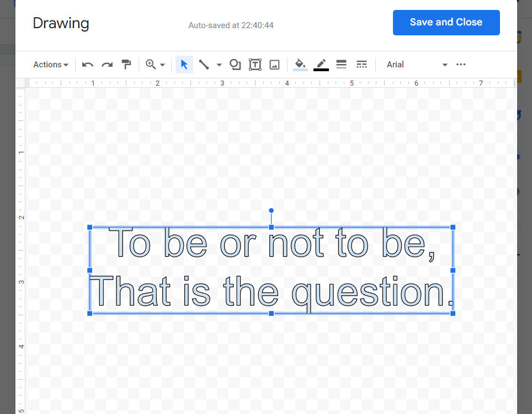Click the Save and Close button
This screenshot has height=414, width=532.
point(446,23)
